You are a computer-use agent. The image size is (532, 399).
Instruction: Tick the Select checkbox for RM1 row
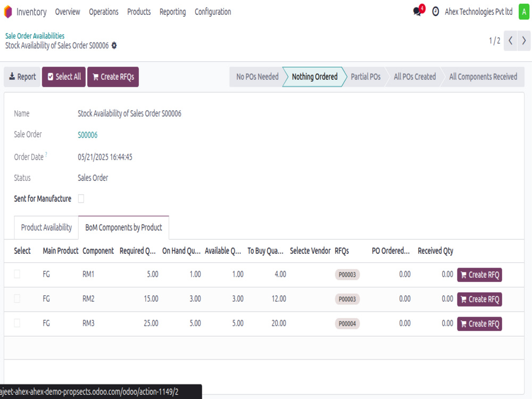(x=17, y=274)
